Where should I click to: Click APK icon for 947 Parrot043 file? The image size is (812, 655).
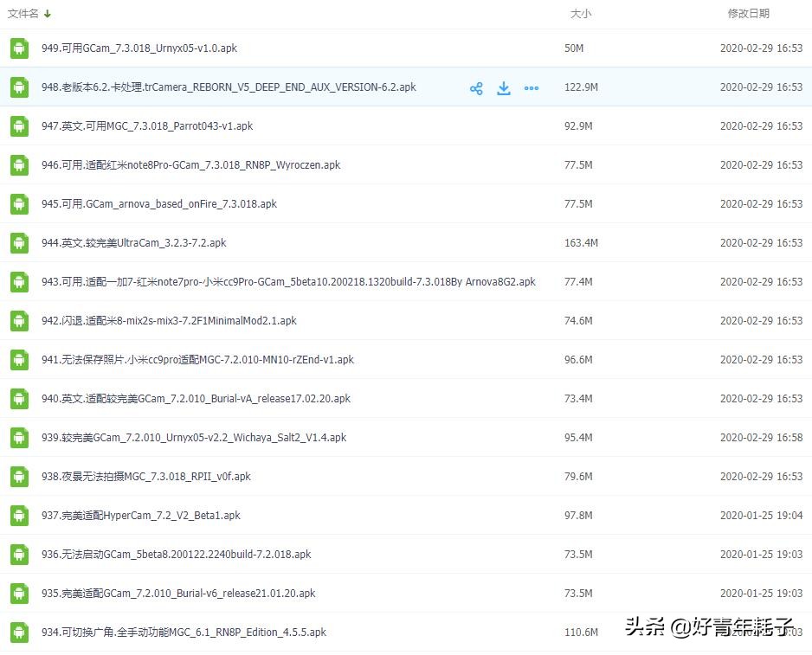[20, 126]
